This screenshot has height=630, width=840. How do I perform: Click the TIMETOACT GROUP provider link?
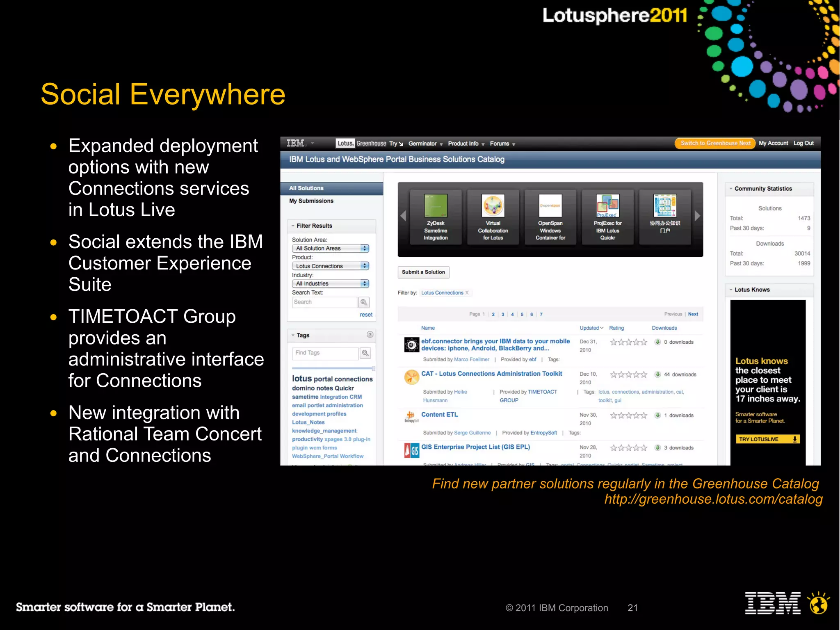[x=528, y=396]
